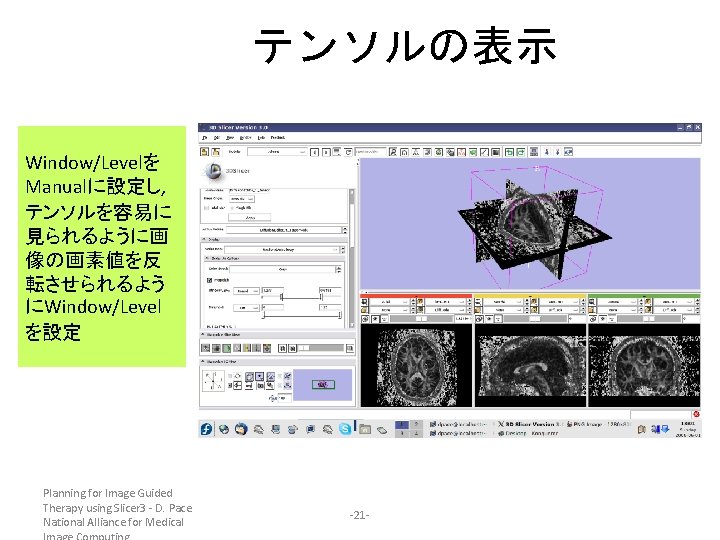
Task: Click the 3D view navigation thumbnail
Action: 323,385
